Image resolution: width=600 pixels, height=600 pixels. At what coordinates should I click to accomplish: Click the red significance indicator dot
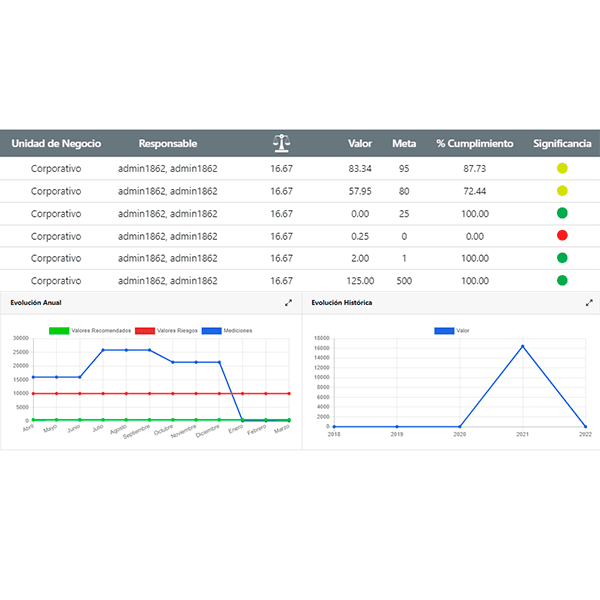[x=562, y=236]
